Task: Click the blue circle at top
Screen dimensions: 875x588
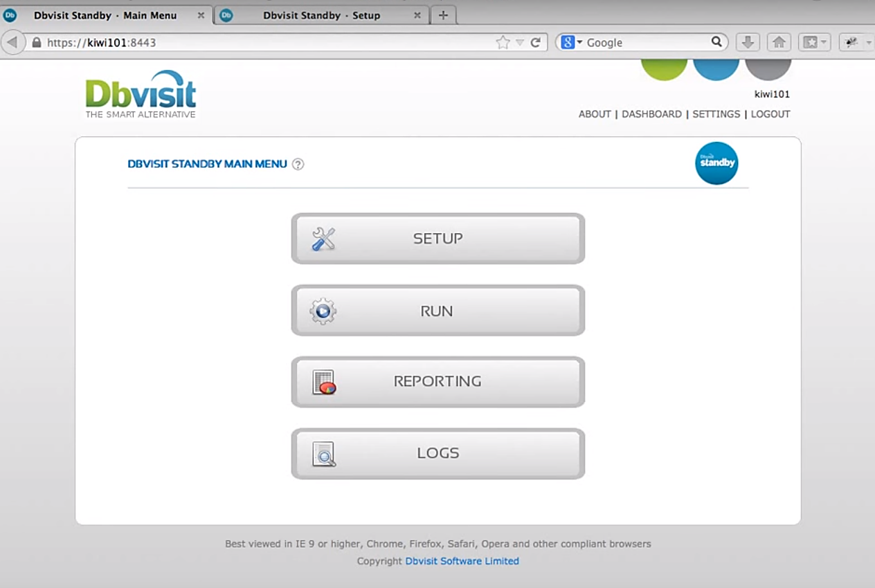Action: [x=716, y=69]
